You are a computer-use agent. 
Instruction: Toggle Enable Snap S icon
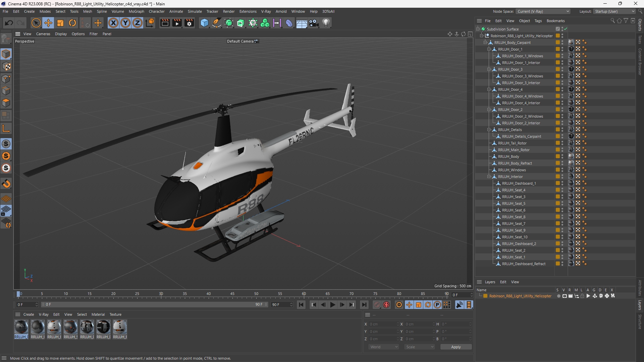(x=6, y=144)
